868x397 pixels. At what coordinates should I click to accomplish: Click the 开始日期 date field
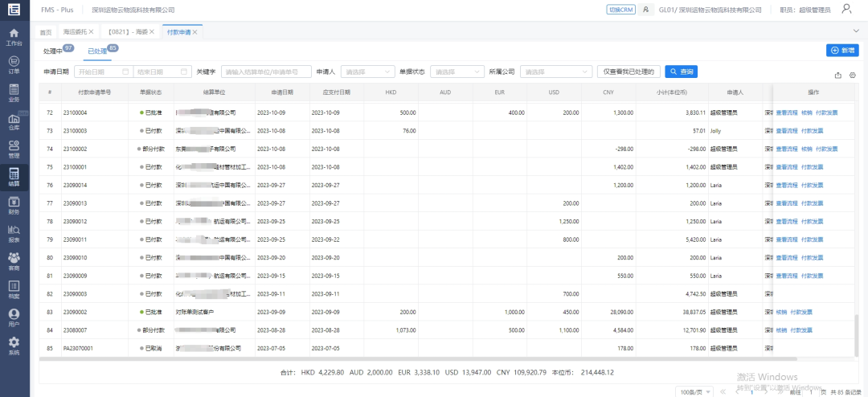click(x=104, y=72)
